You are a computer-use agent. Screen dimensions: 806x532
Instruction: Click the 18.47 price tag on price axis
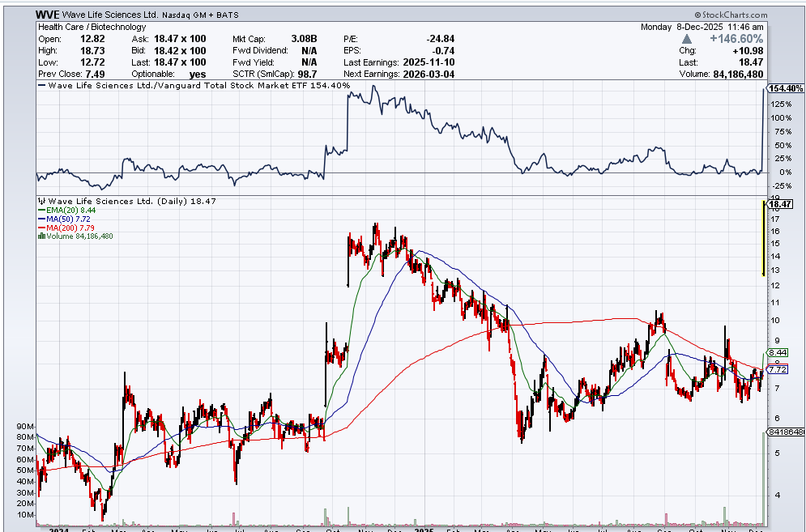781,204
